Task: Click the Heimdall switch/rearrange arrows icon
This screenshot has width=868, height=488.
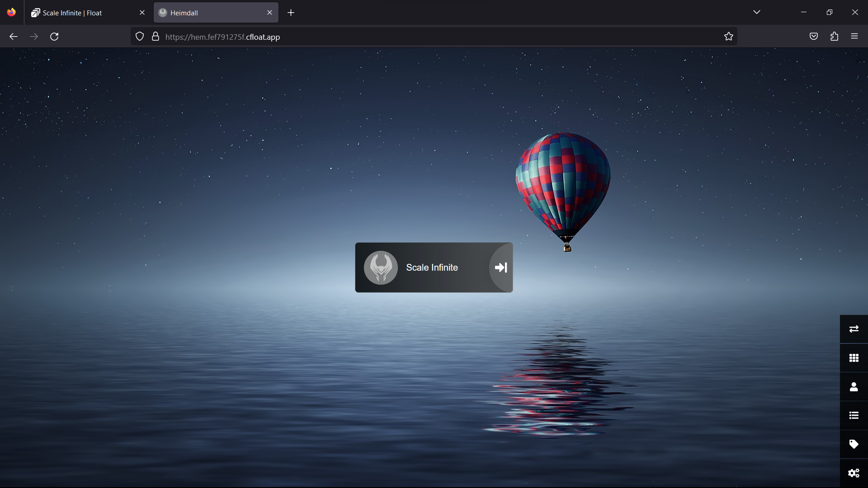Action: pos(854,329)
